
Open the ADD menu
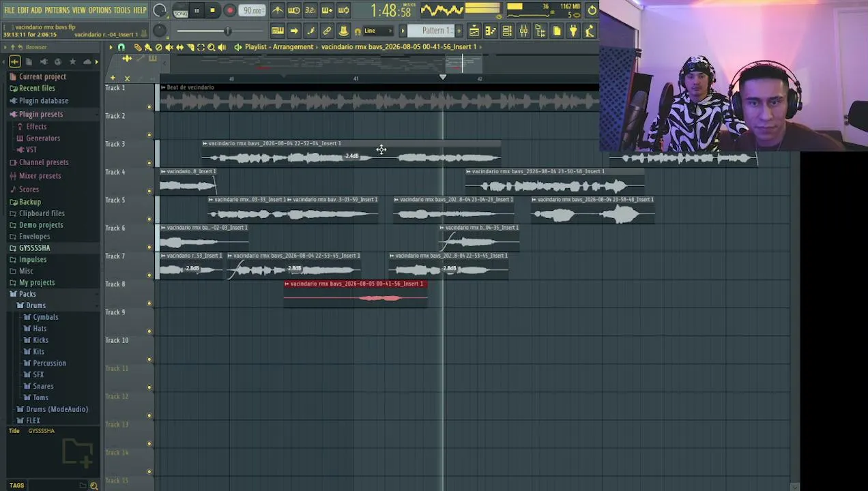click(x=36, y=10)
